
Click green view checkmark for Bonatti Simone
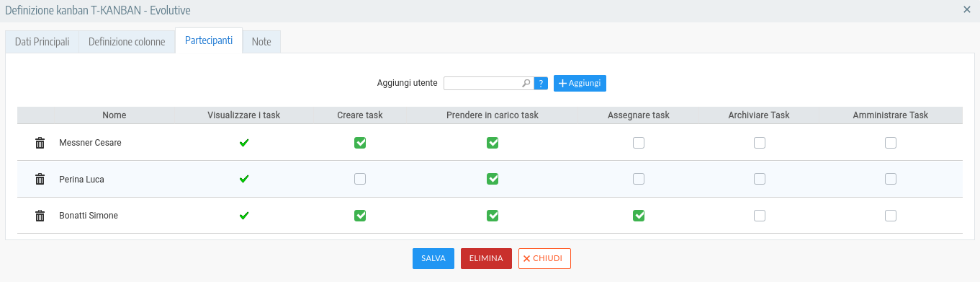(244, 216)
